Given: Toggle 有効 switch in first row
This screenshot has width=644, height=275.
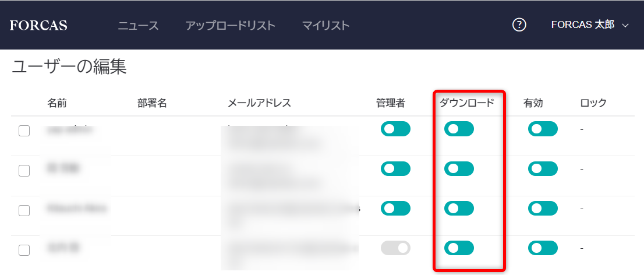Looking at the screenshot, I should pos(543,129).
